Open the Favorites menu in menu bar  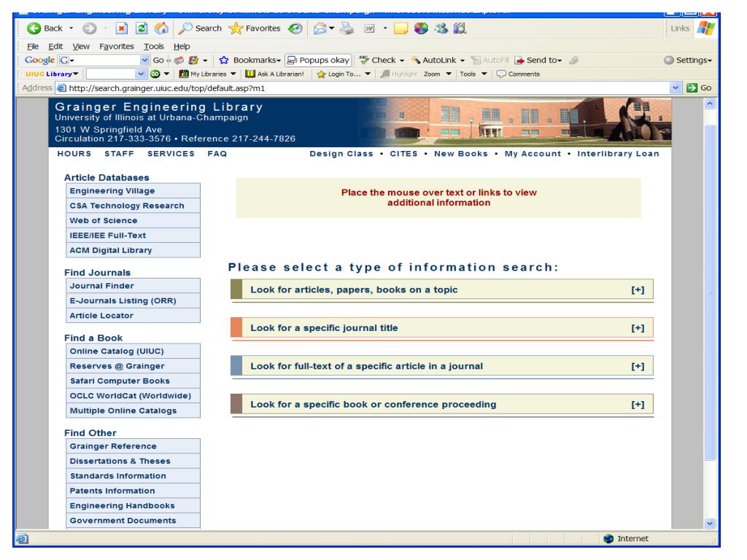[116, 46]
